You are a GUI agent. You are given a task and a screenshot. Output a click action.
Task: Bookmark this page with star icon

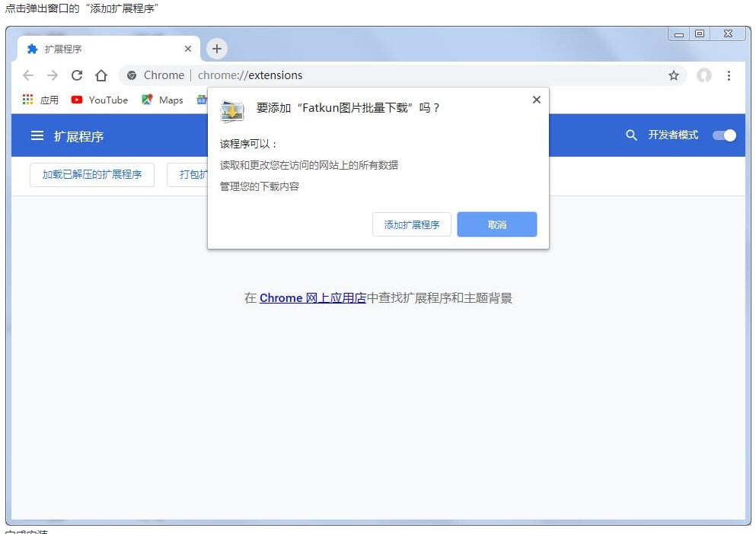click(673, 75)
